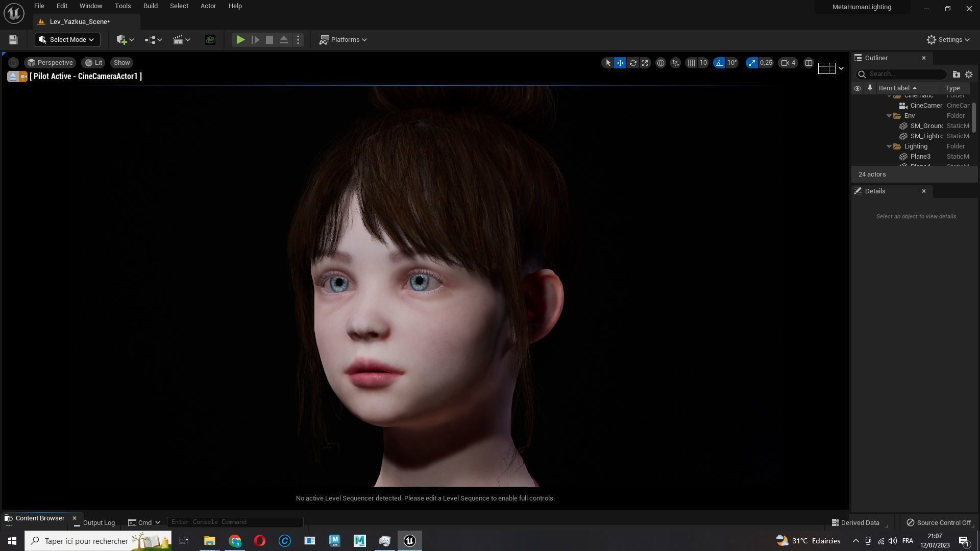The width and height of the screenshot is (980, 551).
Task: Open the Lit view mode menu
Action: point(93,63)
